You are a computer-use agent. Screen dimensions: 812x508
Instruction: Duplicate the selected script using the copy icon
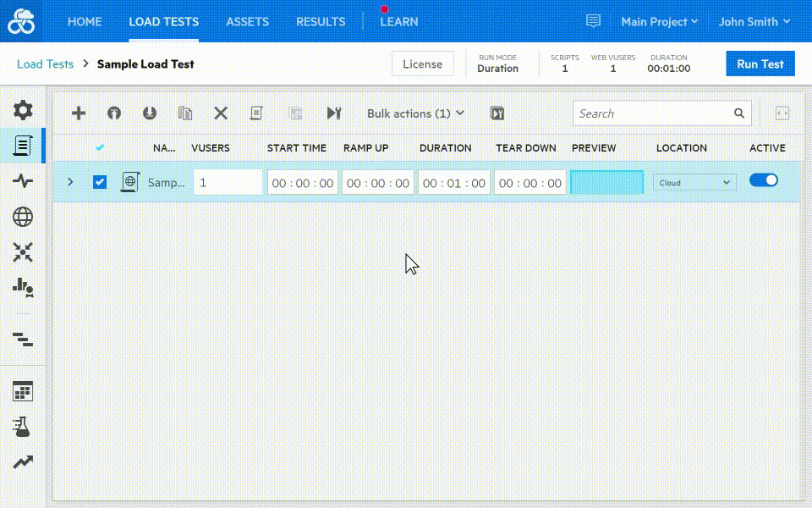point(184,113)
